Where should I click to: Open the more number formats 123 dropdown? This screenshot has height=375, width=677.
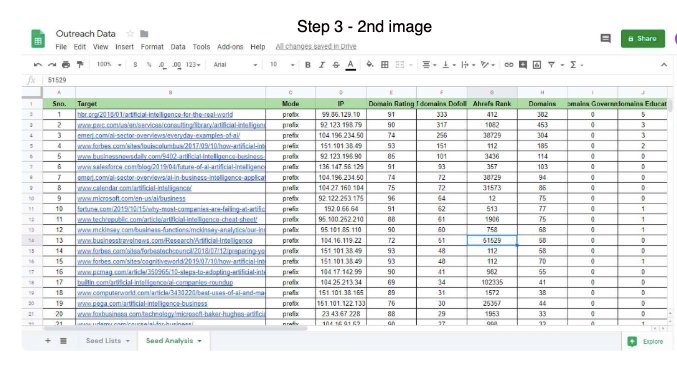[193, 65]
